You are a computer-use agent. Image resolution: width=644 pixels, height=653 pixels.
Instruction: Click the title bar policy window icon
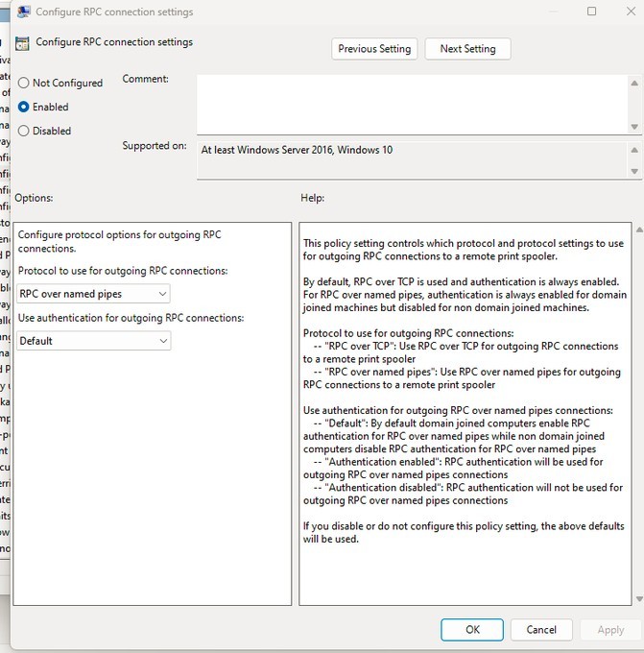[22, 12]
